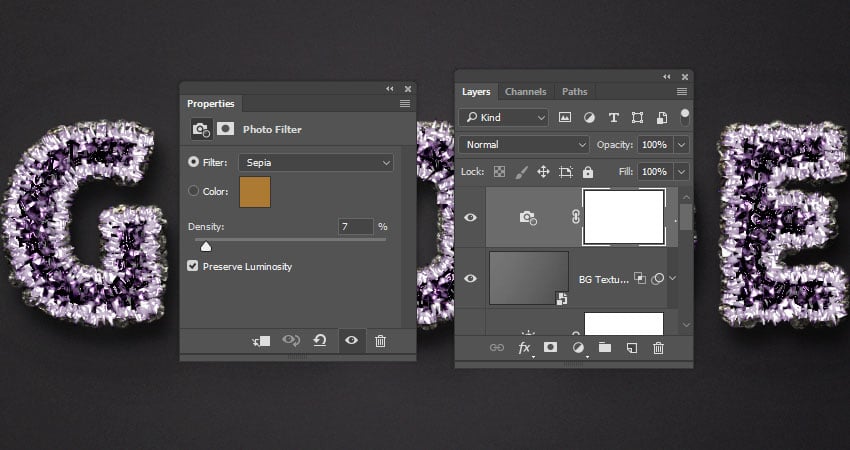The image size is (850, 450).
Task: Prevent auto-nesting into artboards lock icon
Action: point(566,172)
